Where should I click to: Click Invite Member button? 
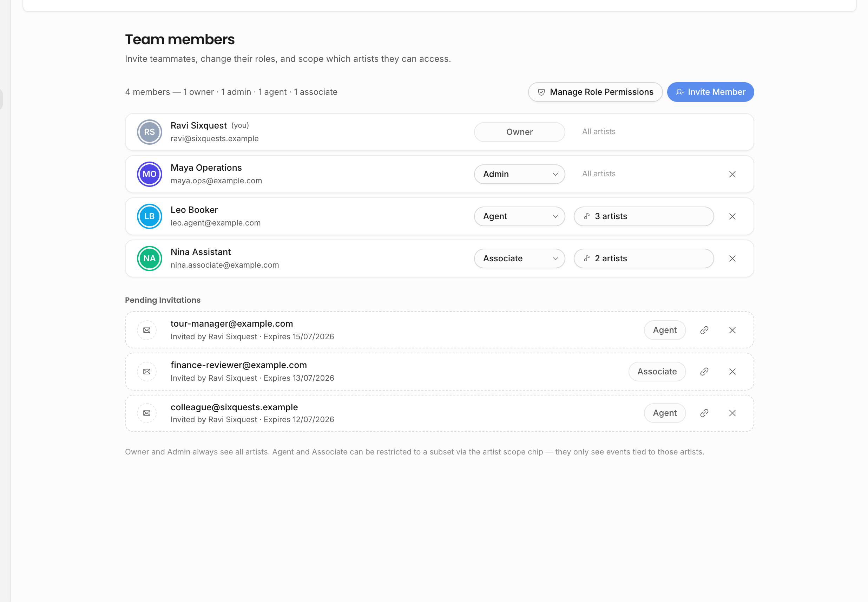click(710, 92)
